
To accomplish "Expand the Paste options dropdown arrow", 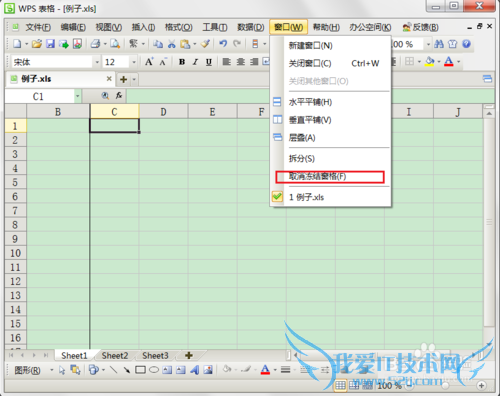I will pyautogui.click(x=194, y=44).
